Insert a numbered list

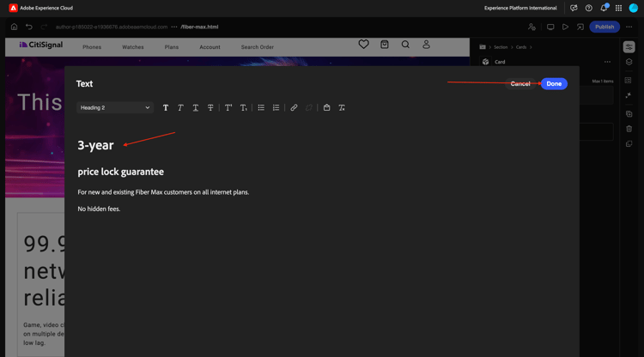coord(276,107)
